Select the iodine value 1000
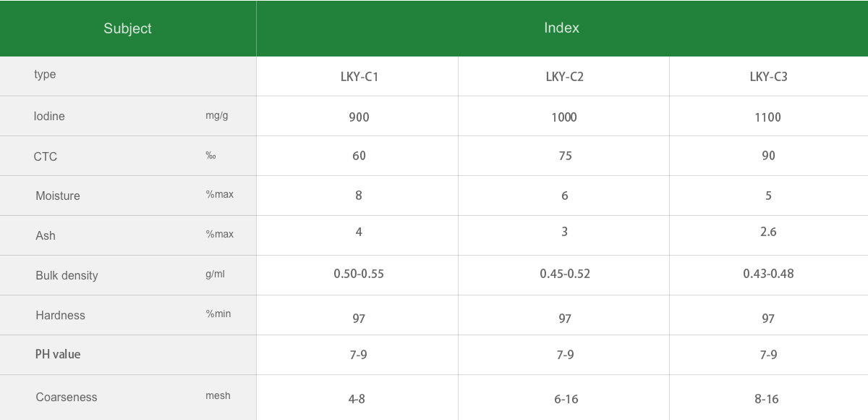 [x=564, y=117]
